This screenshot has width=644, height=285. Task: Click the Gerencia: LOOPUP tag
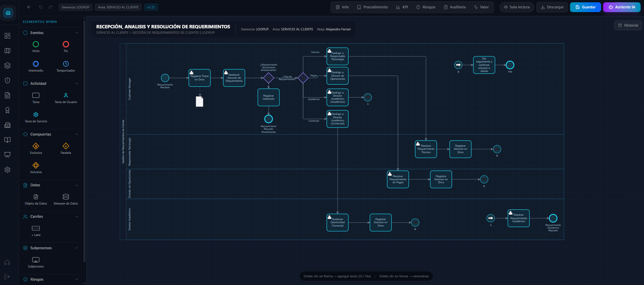tap(75, 7)
